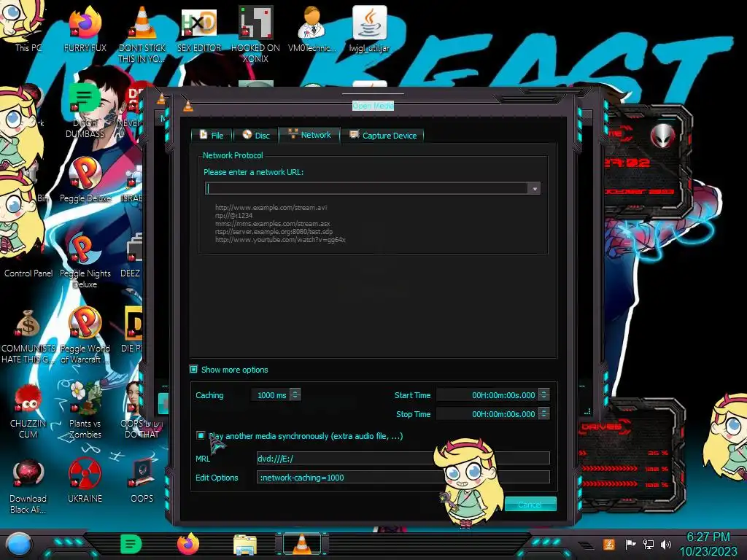Open the UKRAINE radiation-symbol shortcut
The image size is (747, 560).
tap(85, 481)
